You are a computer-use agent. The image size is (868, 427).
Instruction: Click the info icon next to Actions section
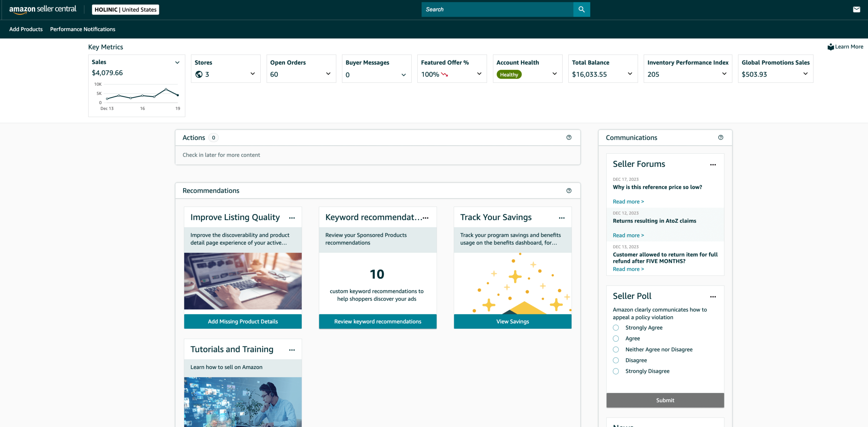(x=569, y=137)
